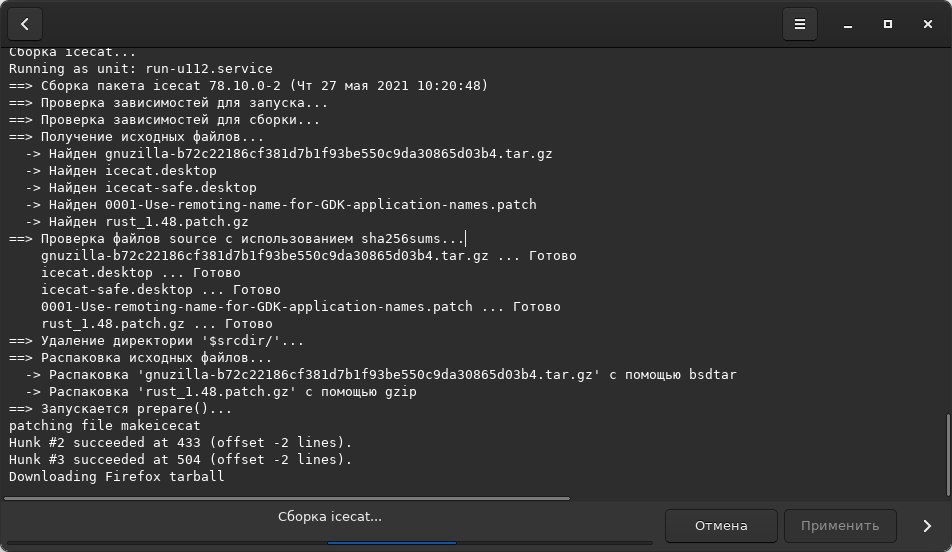Click 'Найден gnuzilla-b72c...tar.gz' line
The width and height of the screenshot is (952, 552).
(289, 154)
